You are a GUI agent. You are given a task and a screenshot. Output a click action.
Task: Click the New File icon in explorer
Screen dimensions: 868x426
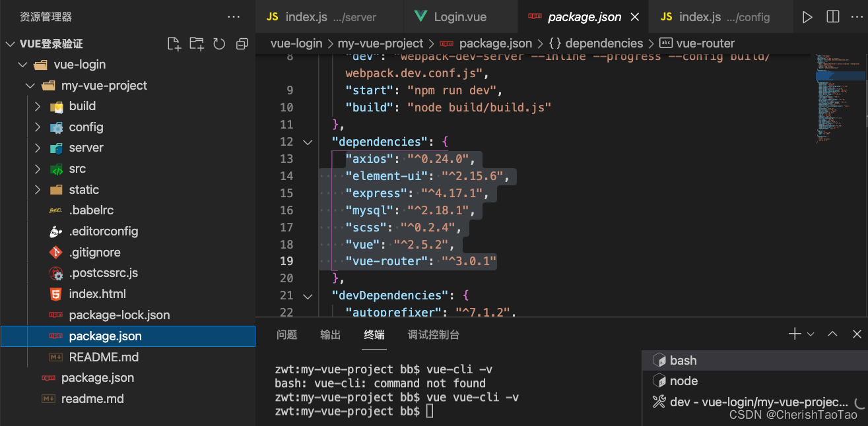174,44
